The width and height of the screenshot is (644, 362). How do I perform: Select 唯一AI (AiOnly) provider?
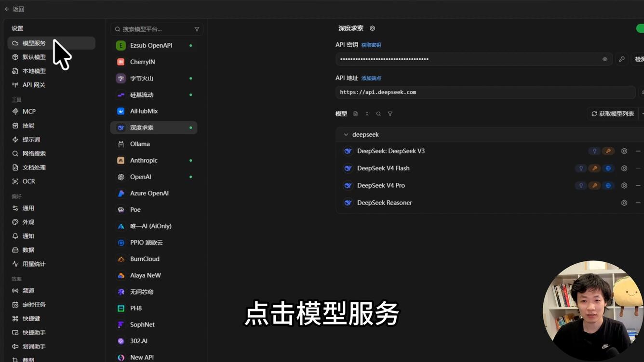(x=154, y=226)
